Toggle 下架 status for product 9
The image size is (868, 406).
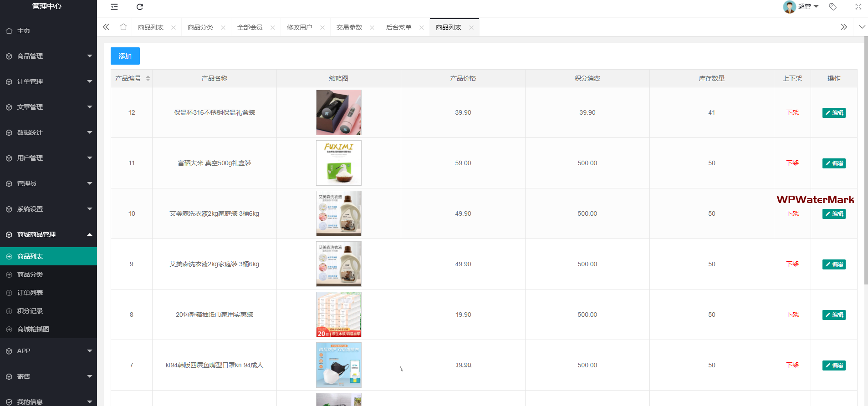click(792, 264)
